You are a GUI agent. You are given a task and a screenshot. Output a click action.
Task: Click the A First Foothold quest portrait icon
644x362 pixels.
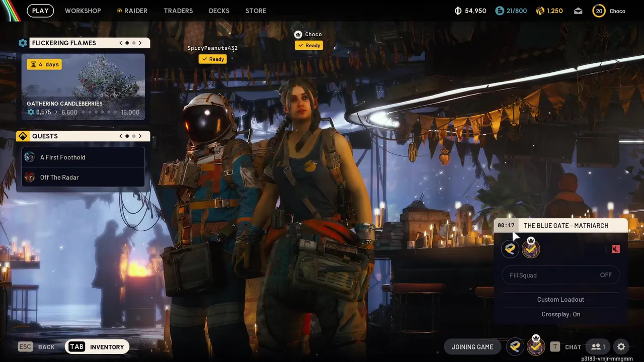30,157
